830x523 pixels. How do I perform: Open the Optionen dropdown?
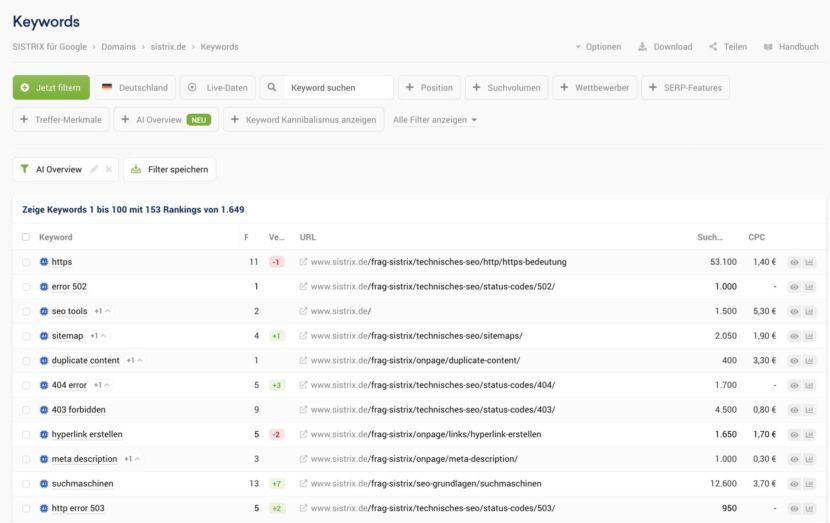click(x=598, y=47)
